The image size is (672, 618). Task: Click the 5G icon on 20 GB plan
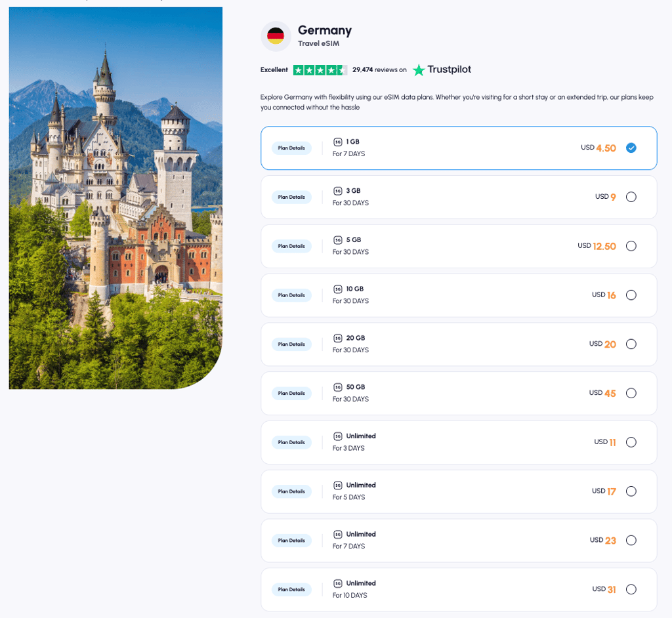pos(338,338)
